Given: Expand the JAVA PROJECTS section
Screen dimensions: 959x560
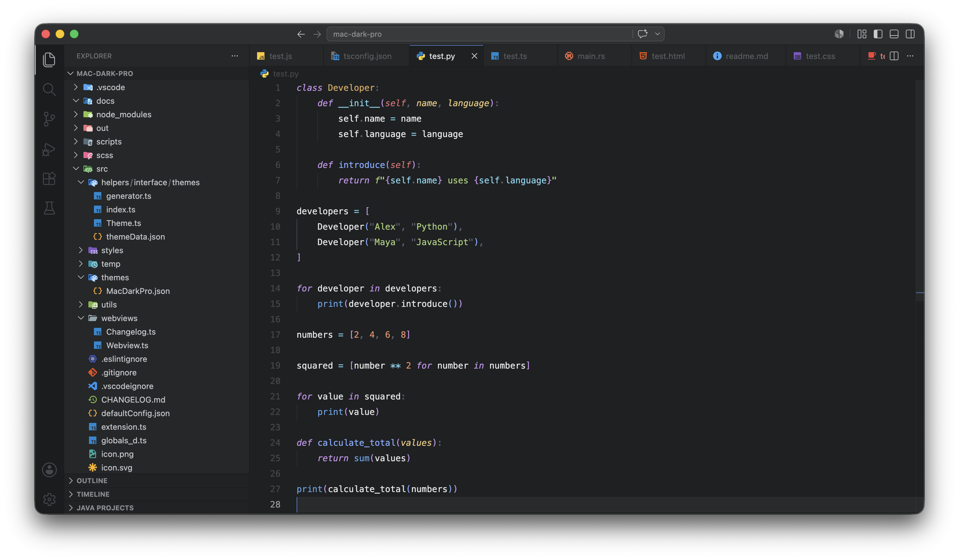Looking at the screenshot, I should 157,508.
